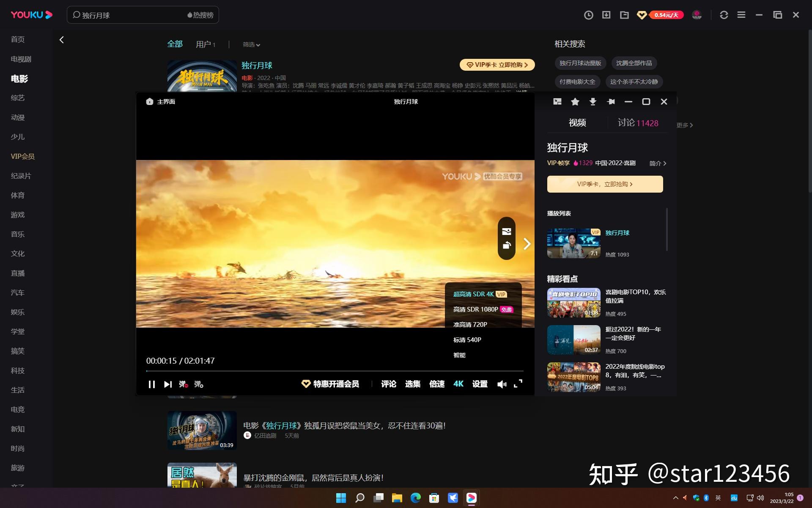This screenshot has height=508, width=812.
Task: Collapse side panel with right chevron
Action: 527,244
